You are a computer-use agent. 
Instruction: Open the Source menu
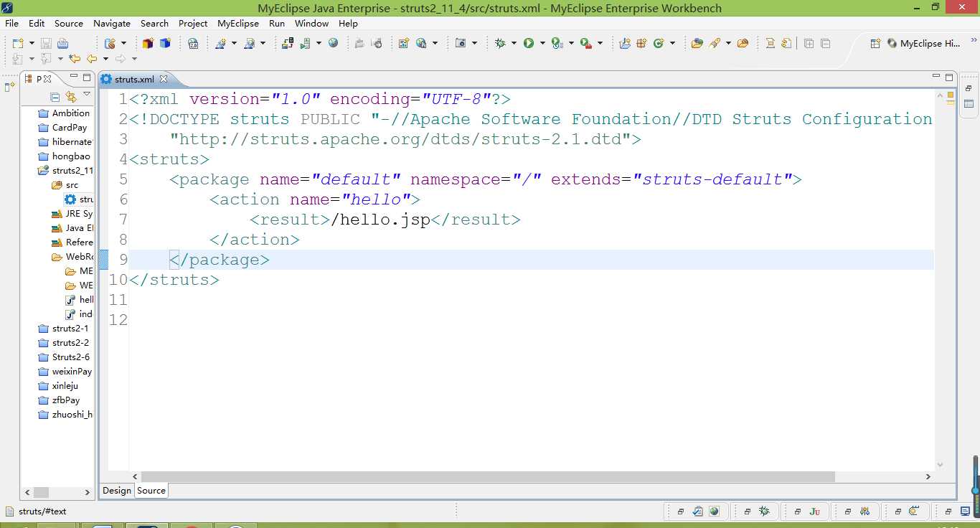pyautogui.click(x=69, y=24)
